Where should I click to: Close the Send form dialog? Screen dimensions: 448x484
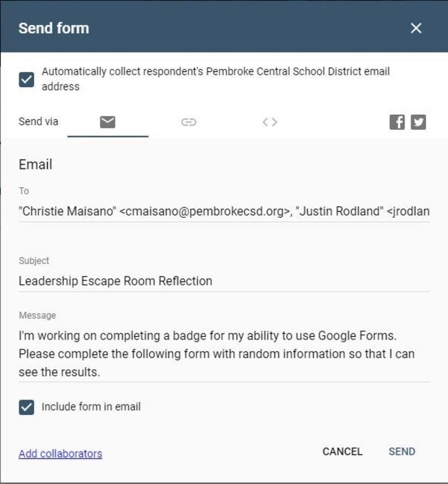click(x=416, y=28)
